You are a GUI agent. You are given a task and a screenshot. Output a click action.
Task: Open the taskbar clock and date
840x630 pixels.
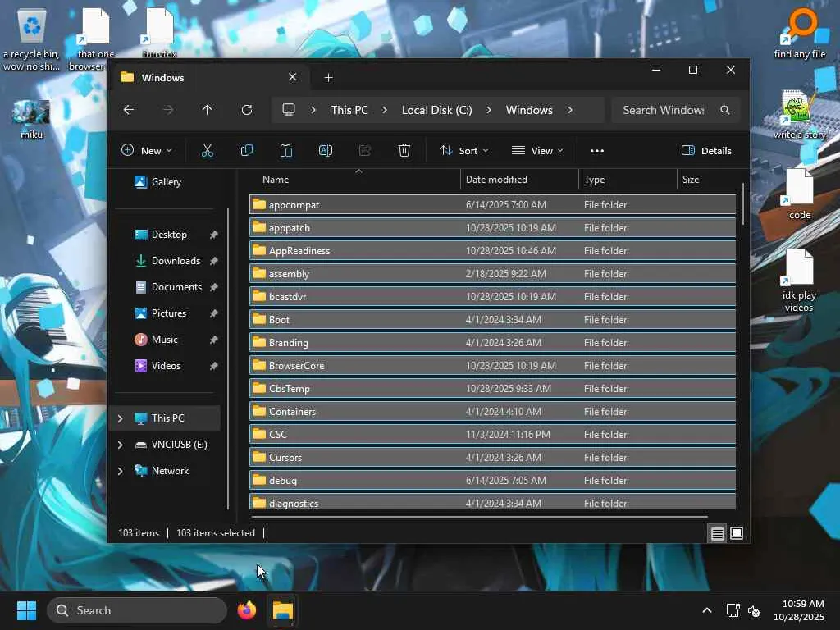pyautogui.click(x=799, y=610)
